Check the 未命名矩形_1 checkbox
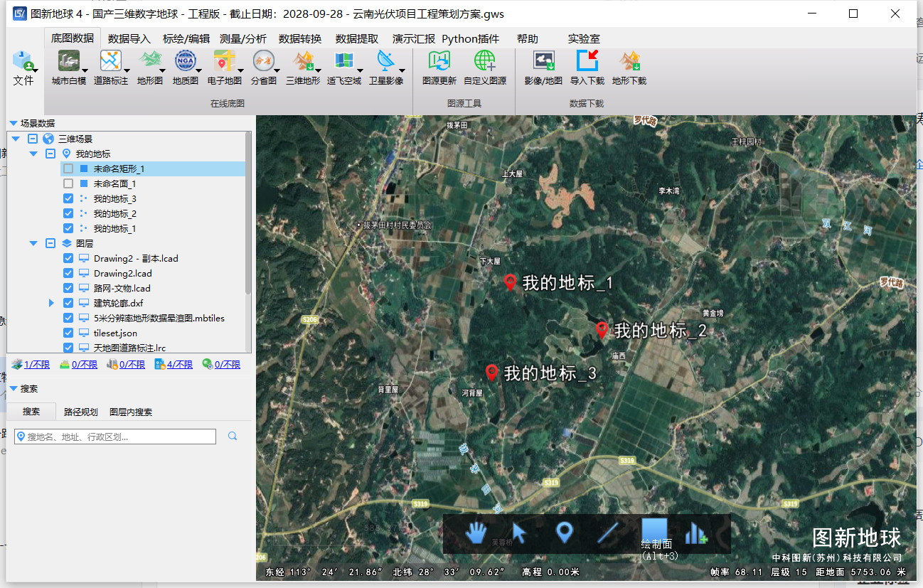Image resolution: width=923 pixels, height=588 pixels. [x=68, y=169]
